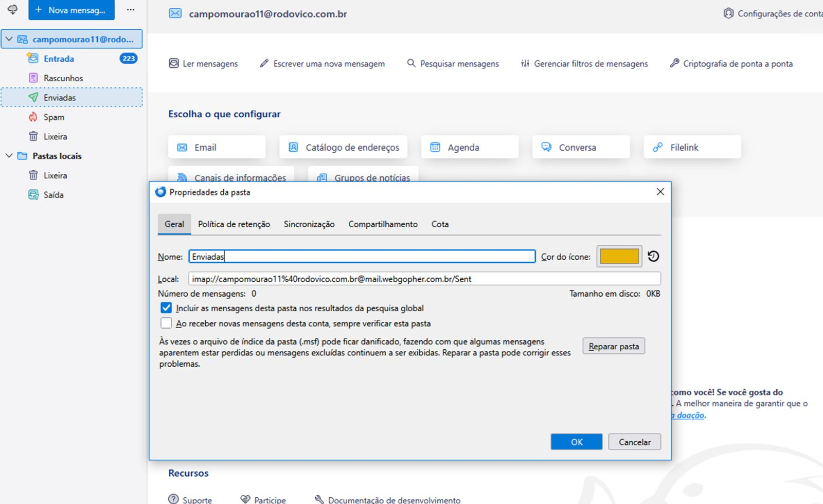The height and width of the screenshot is (504, 823).
Task: Click the Spam flame icon
Action: (33, 117)
